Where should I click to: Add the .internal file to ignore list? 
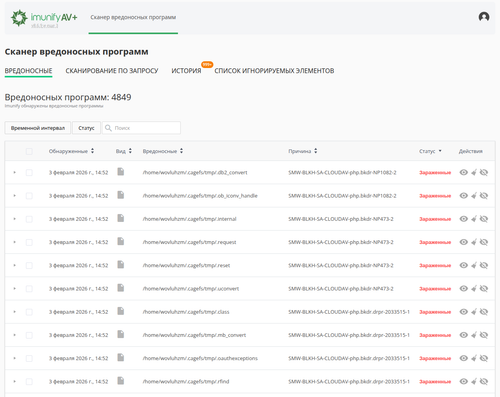click(484, 219)
